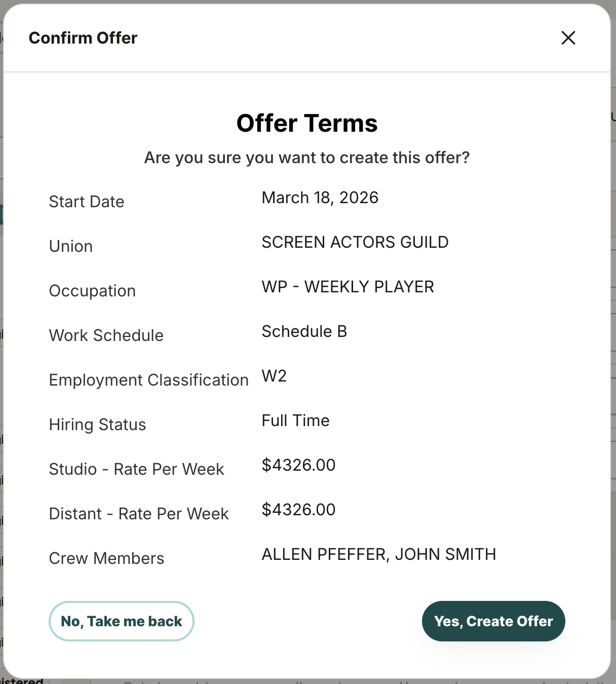Viewport: 616px width, 684px height.
Task: Click the SCREEN ACTORS GUILD union value
Action: 355,242
